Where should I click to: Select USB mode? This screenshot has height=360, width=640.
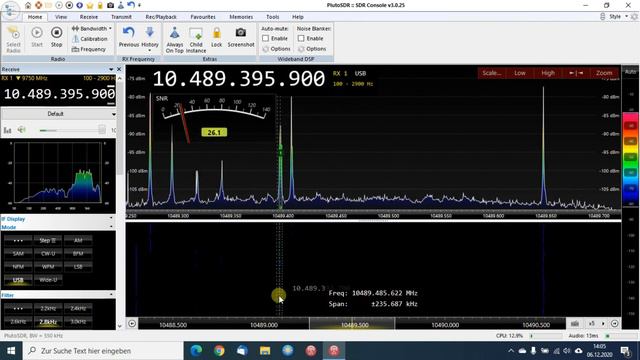(x=18, y=280)
